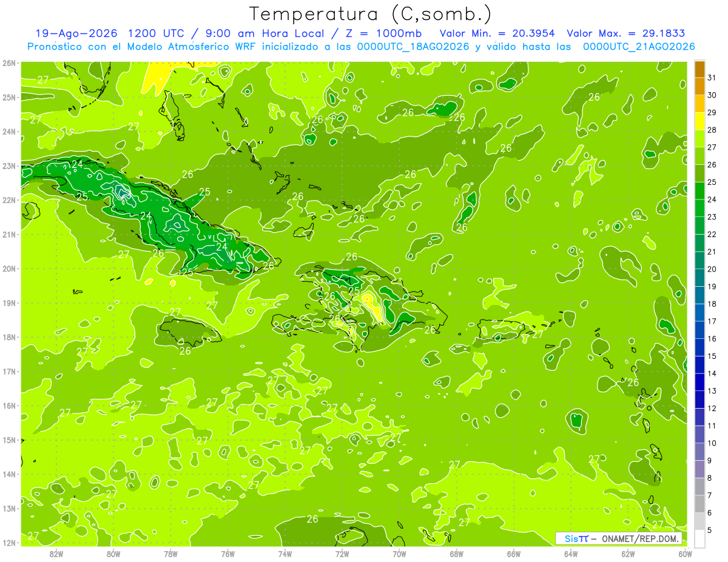
Task: Click the "1200 UTC" time text
Action: click(155, 33)
